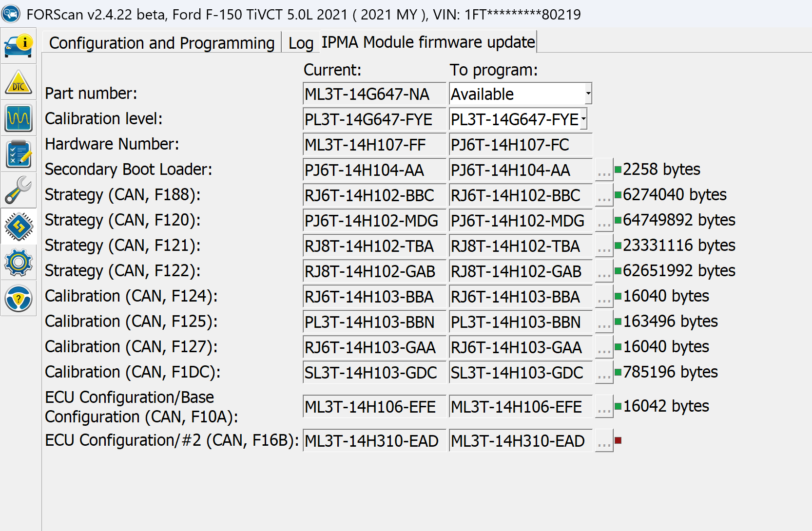Open the oscilloscope live data section
Image resolution: width=812 pixels, height=531 pixels.
coord(19,118)
